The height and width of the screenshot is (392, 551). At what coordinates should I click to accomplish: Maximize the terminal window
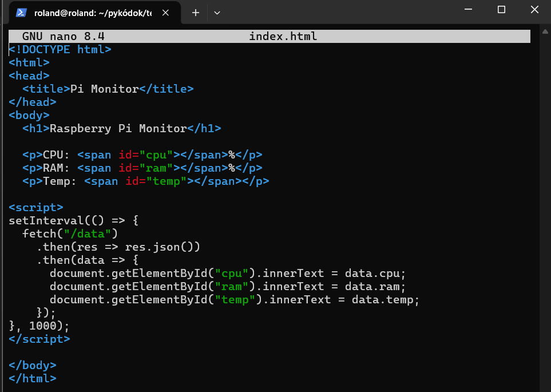pos(501,10)
